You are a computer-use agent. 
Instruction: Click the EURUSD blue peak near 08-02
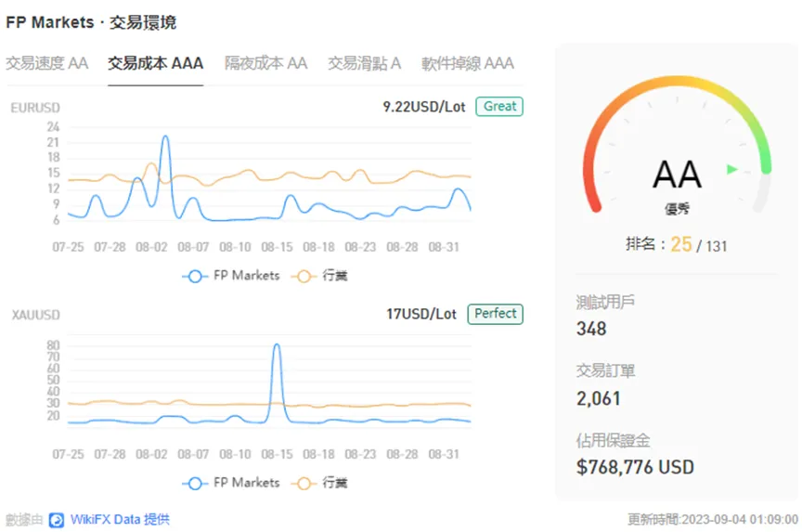(x=165, y=137)
